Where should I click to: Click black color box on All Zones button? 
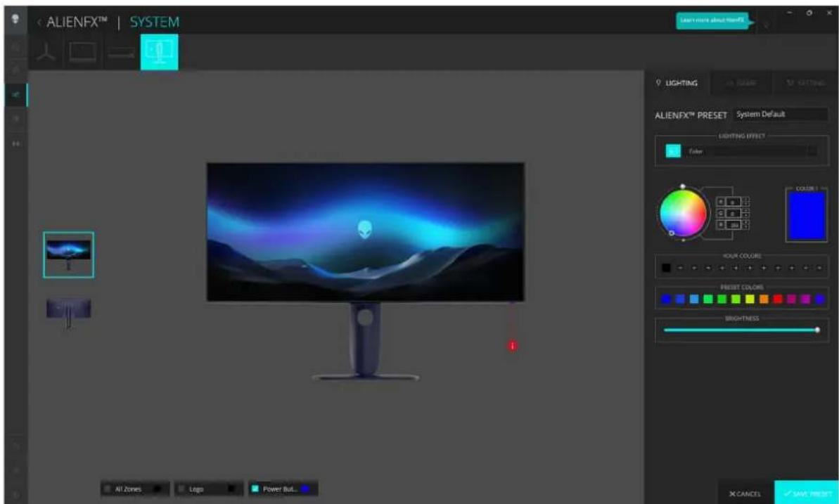click(158, 489)
